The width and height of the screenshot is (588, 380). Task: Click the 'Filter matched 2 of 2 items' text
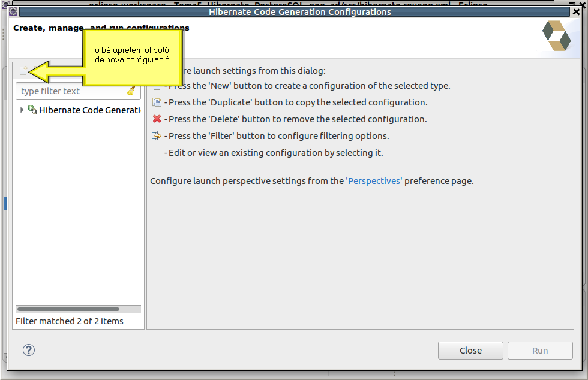[x=70, y=321]
